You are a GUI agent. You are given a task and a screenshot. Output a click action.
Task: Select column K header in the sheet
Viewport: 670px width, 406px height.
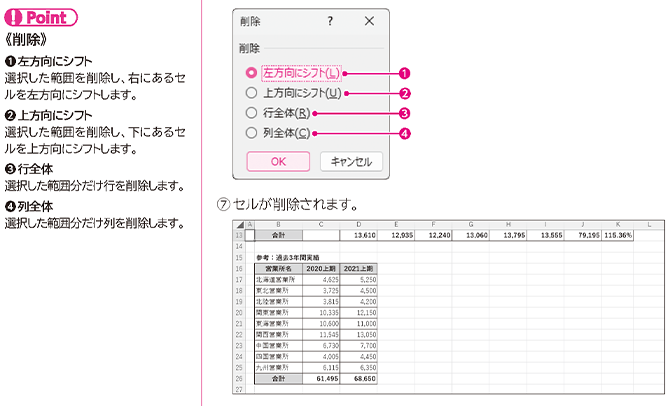(x=618, y=225)
